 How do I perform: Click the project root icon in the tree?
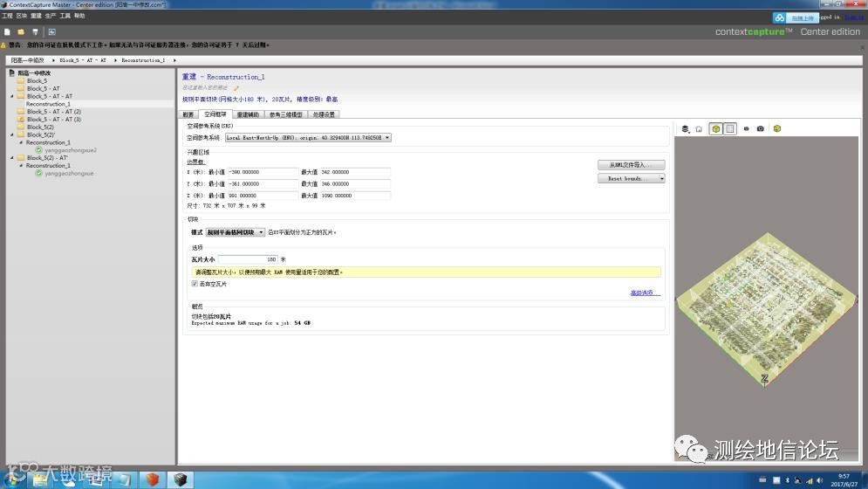tap(11, 72)
